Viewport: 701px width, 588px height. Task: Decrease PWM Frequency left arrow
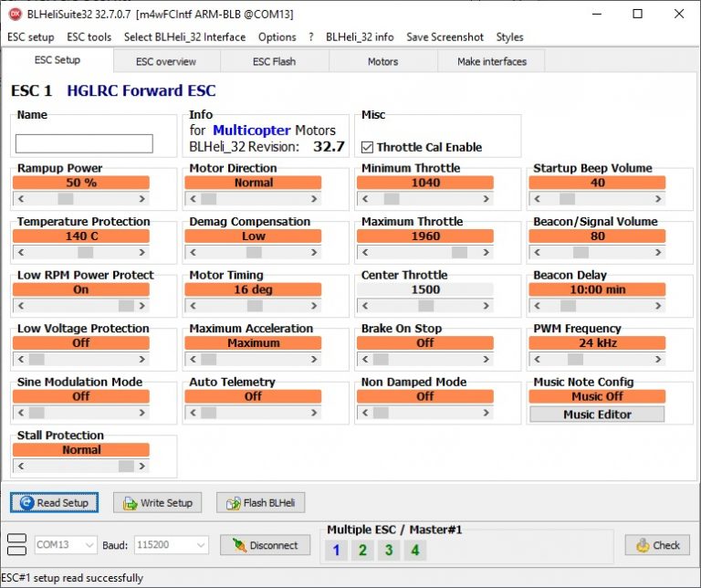point(537,359)
